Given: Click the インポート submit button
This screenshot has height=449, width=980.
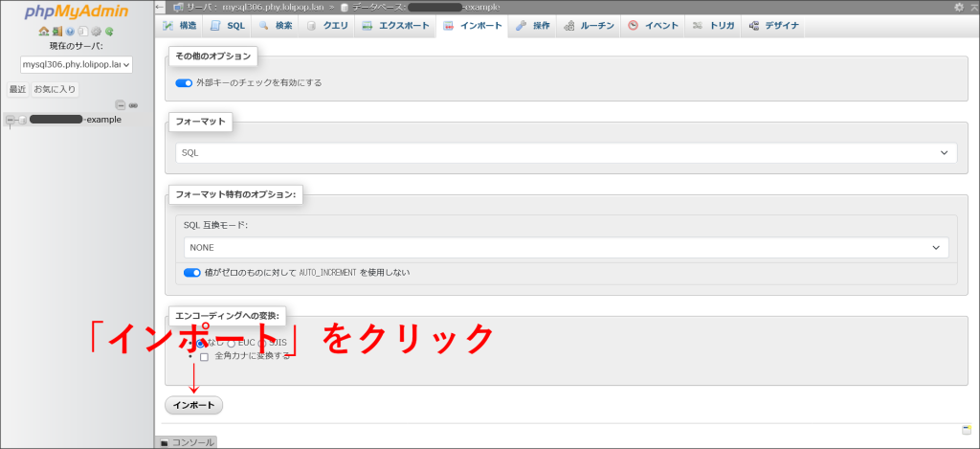Looking at the screenshot, I should 193,405.
